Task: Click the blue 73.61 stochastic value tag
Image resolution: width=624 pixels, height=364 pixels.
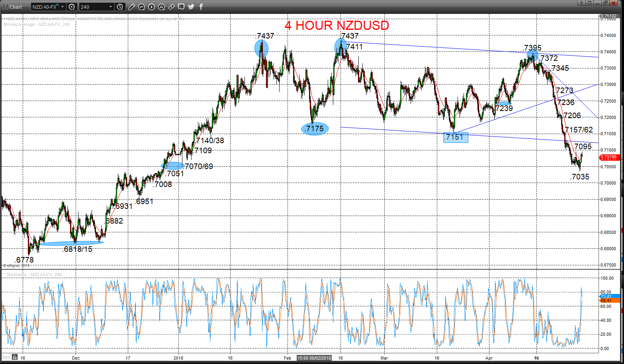Action: (610, 296)
